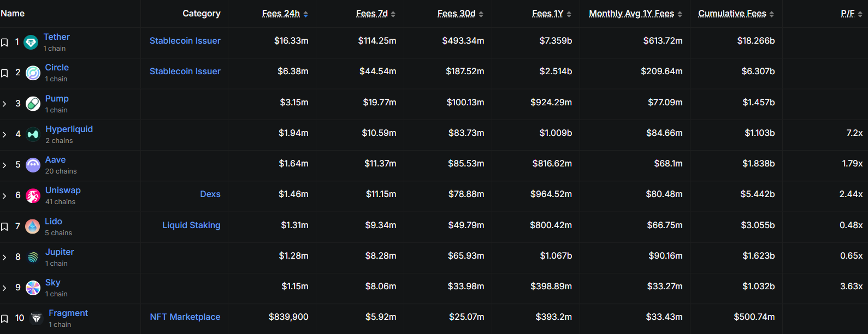Click the Fragment logo icon
The width and height of the screenshot is (868, 334).
(x=37, y=318)
